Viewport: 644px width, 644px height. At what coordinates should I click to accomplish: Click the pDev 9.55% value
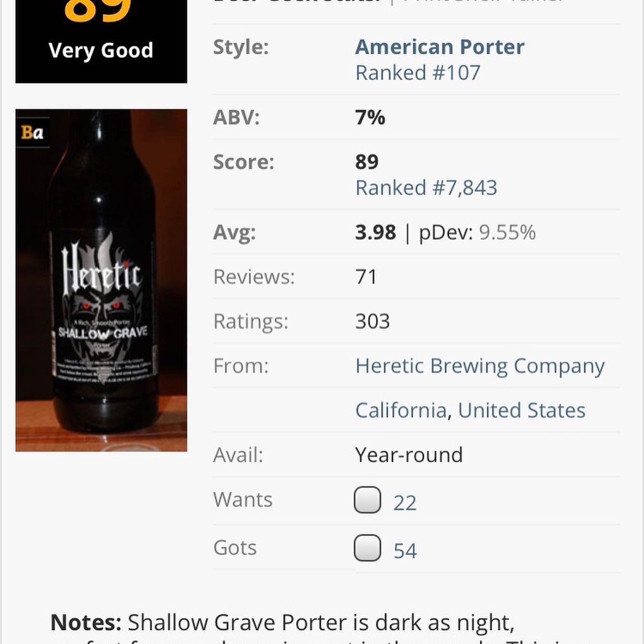[507, 232]
